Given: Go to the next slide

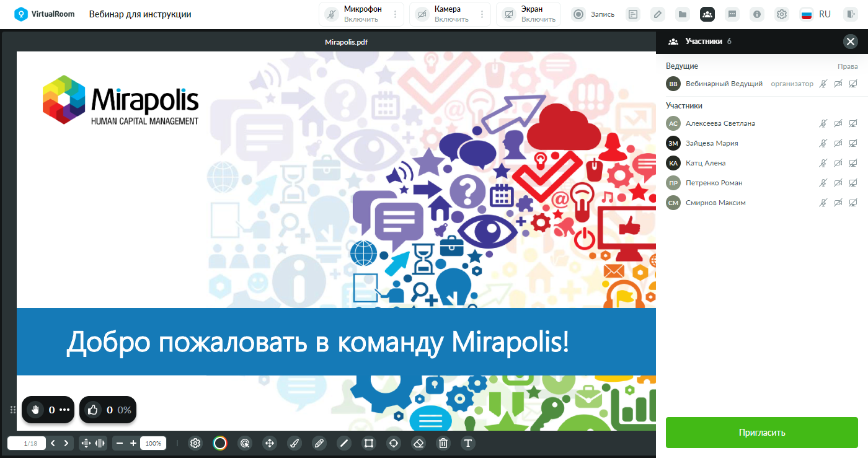Looking at the screenshot, I should [66, 443].
